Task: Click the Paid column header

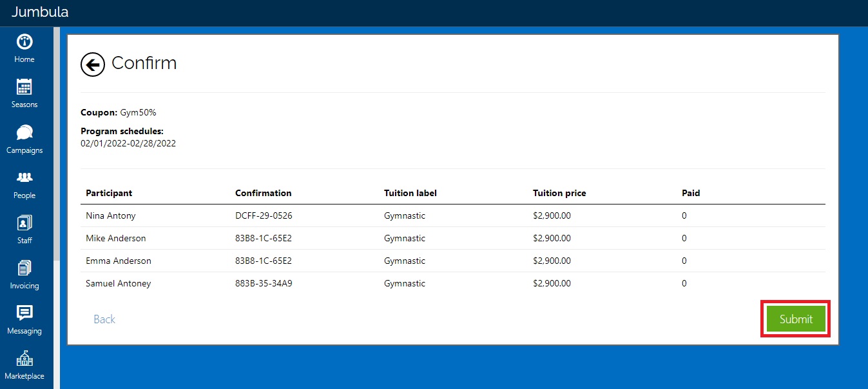Action: [691, 193]
